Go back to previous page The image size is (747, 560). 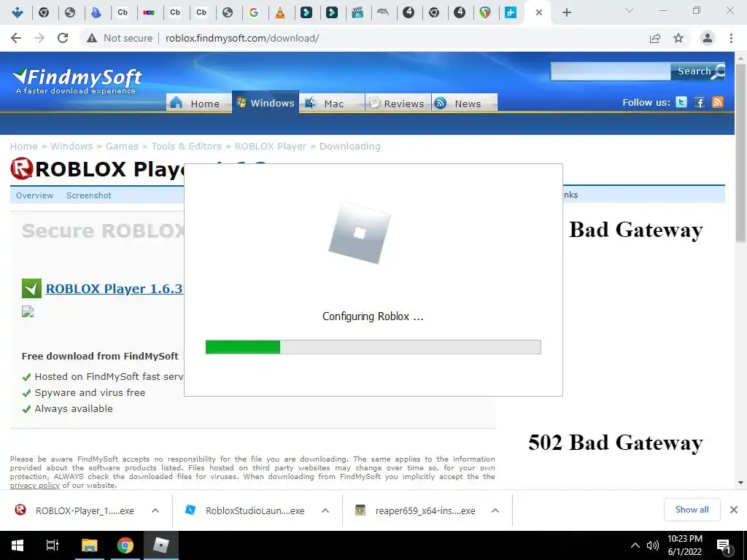tap(16, 38)
